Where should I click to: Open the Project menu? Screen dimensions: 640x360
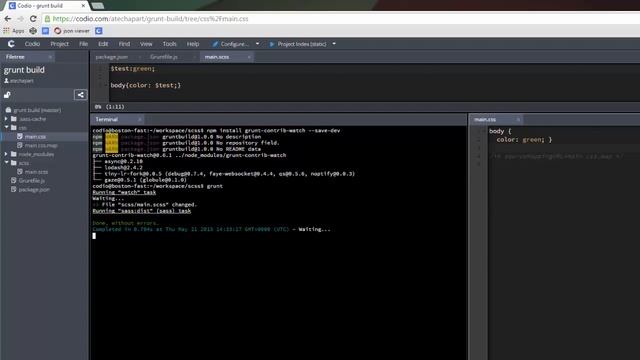(x=60, y=44)
